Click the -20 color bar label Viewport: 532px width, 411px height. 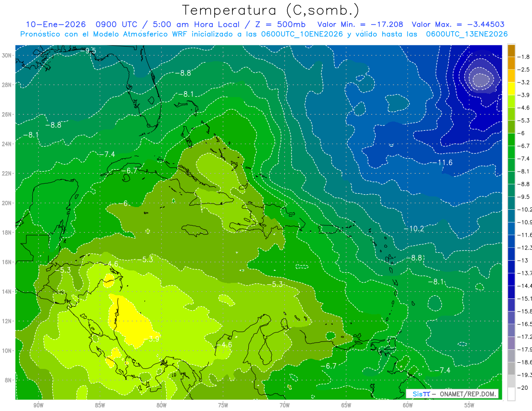tap(522, 388)
